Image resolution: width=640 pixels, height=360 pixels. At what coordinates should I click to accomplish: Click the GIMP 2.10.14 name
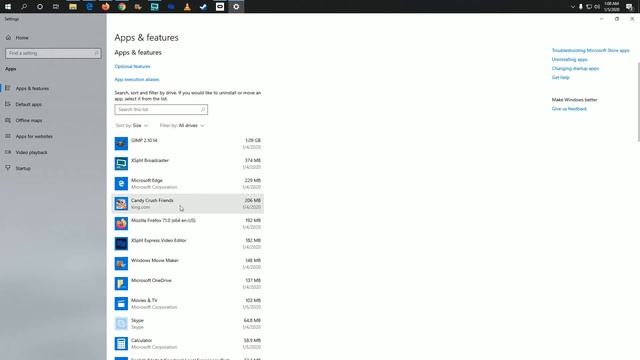[144, 140]
